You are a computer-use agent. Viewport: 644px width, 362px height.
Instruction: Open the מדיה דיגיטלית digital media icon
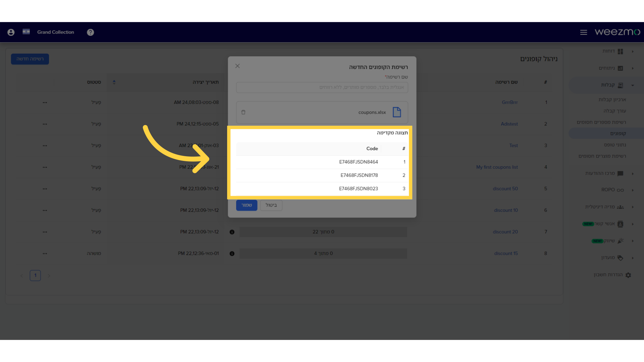[x=621, y=207]
